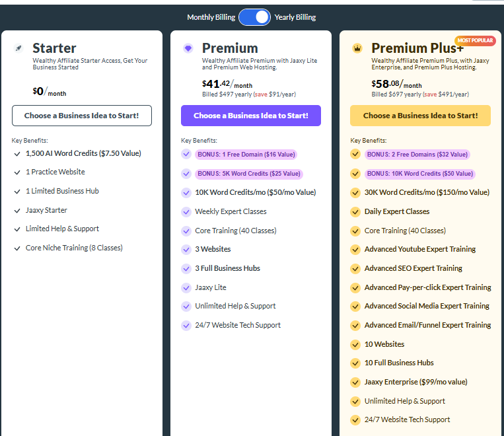This screenshot has width=504, height=436.
Task: Click checkmark beside Core Niche Training
Action: point(17,248)
